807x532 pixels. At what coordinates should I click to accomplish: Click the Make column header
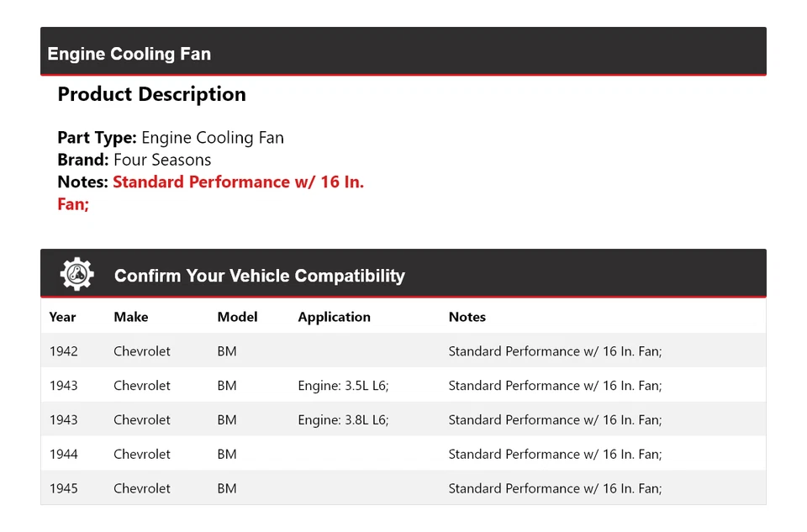pyautogui.click(x=130, y=317)
